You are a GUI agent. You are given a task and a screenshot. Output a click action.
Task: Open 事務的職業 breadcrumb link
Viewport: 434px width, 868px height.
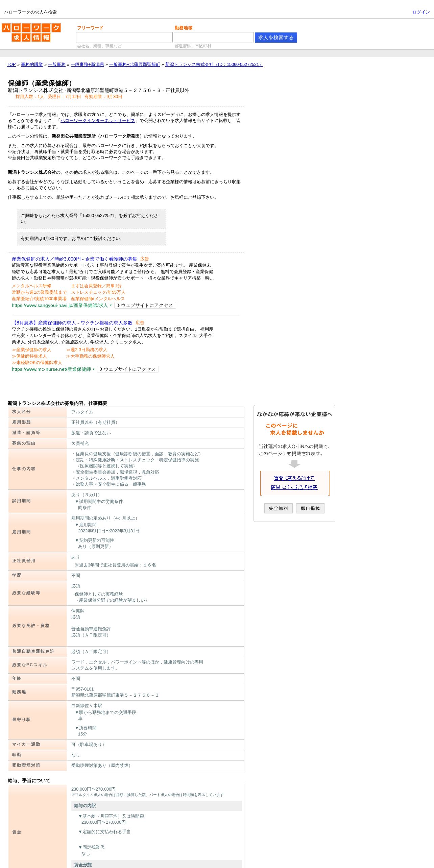coord(32,65)
